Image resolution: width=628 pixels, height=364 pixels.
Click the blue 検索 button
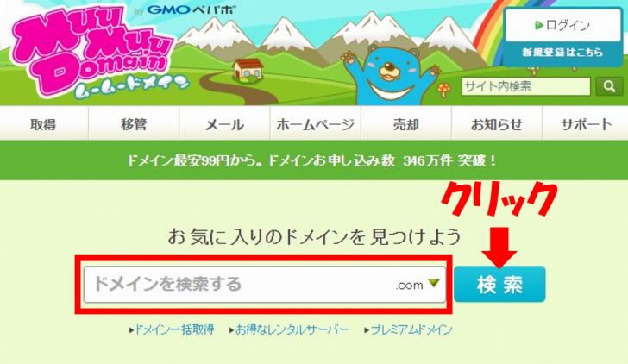coord(499,285)
